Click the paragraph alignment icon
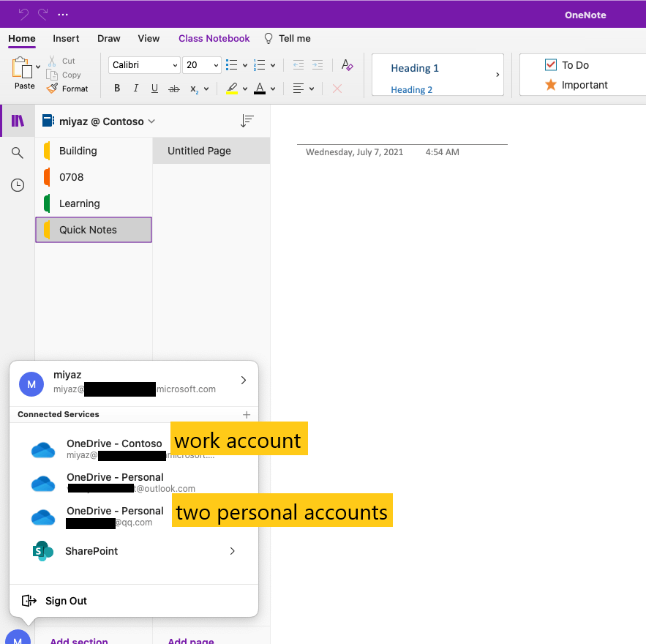This screenshot has height=644, width=646. coord(298,88)
